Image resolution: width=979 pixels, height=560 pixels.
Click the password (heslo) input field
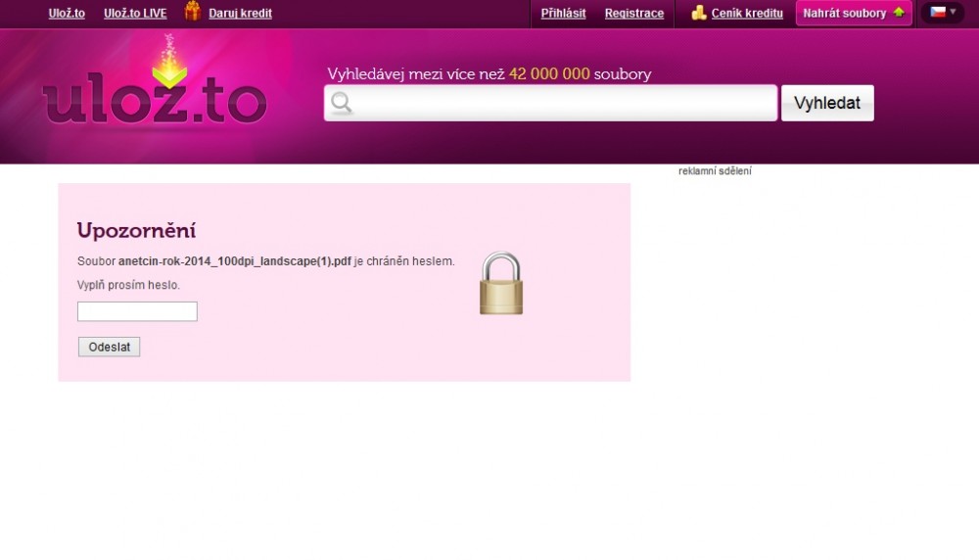point(137,311)
